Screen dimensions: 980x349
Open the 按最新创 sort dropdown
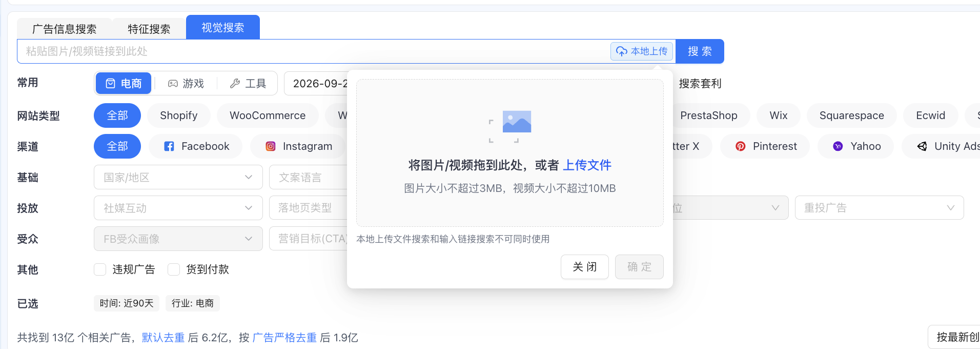tap(954, 337)
